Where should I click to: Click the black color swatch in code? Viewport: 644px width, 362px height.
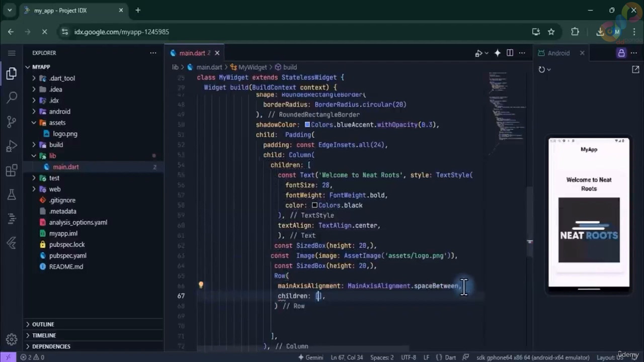314,205
